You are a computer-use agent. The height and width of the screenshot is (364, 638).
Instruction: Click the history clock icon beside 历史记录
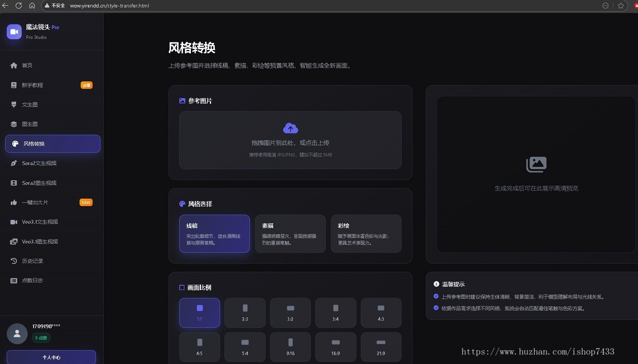point(14,261)
